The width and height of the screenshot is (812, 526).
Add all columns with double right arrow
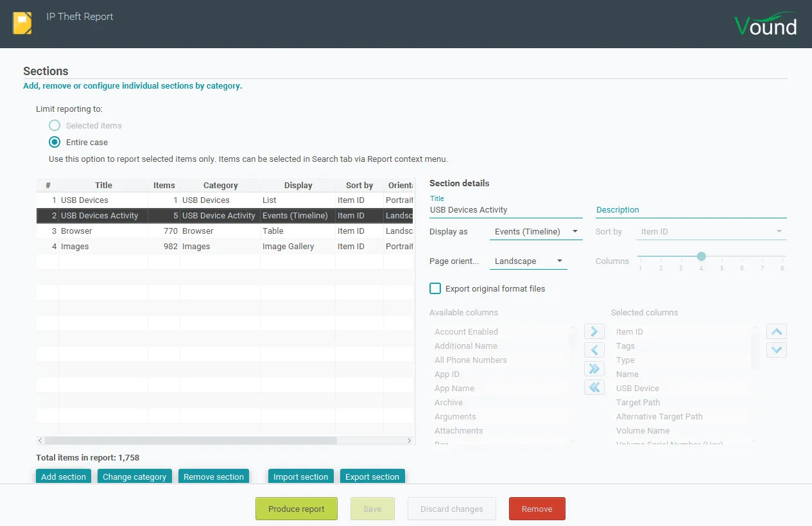[594, 369]
